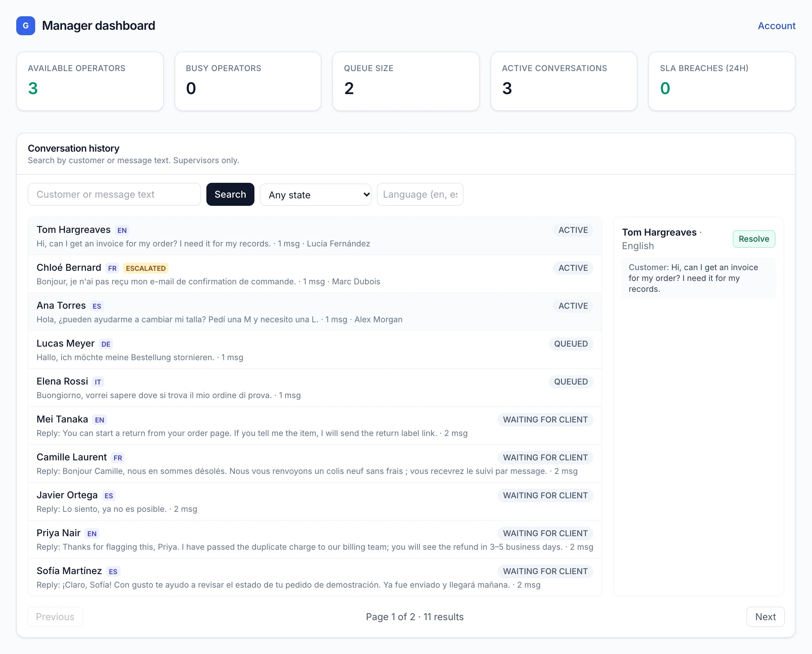Open Sofía Martínez conversation
Screen dimensions: 812x654
coord(315,577)
